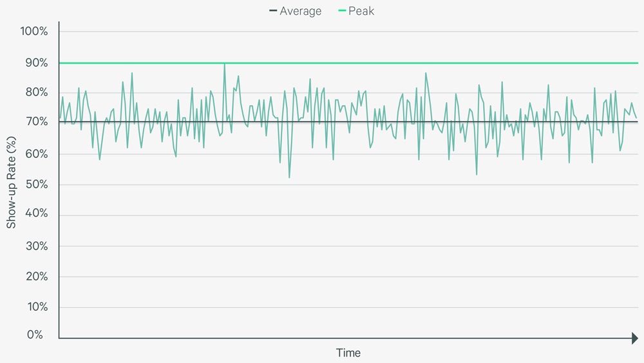The image size is (644, 363).
Task: Click the Peak legend entry
Action: pos(356,11)
